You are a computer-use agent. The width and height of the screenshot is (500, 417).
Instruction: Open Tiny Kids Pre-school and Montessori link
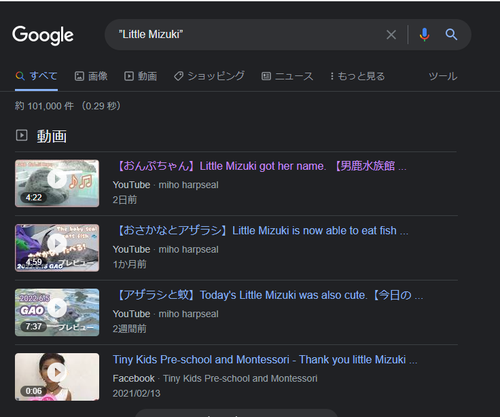coord(265,359)
